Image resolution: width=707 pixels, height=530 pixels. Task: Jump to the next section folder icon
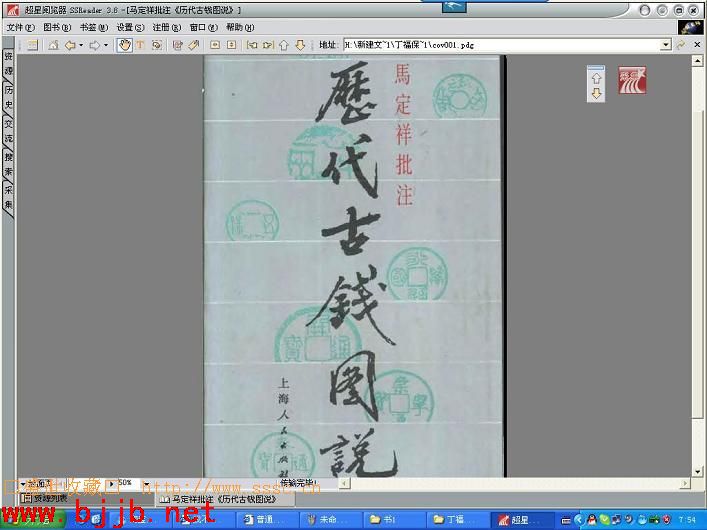[x=268, y=45]
